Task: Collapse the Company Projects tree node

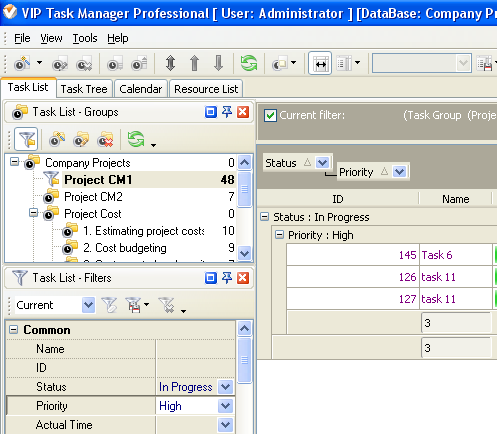Action: (14, 162)
